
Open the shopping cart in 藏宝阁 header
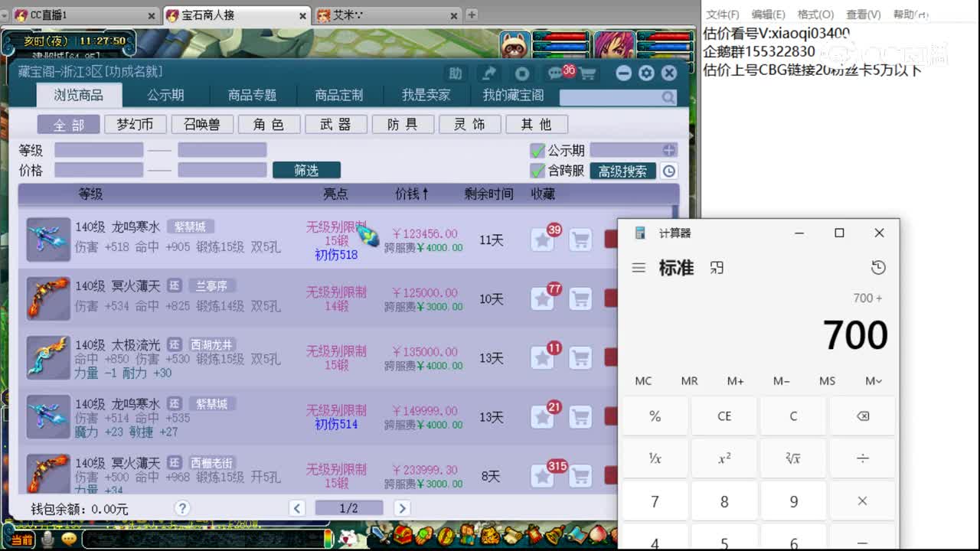[588, 73]
